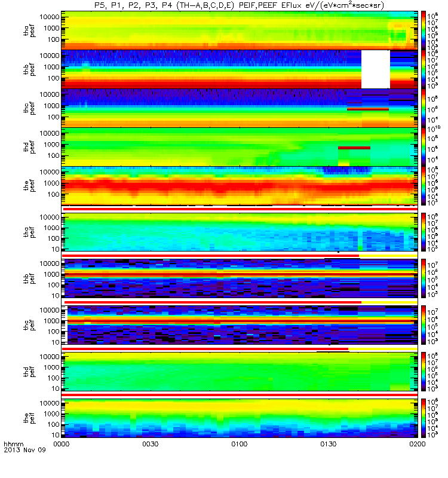Click the 'hhmm' time unit label

(x=13, y=444)
